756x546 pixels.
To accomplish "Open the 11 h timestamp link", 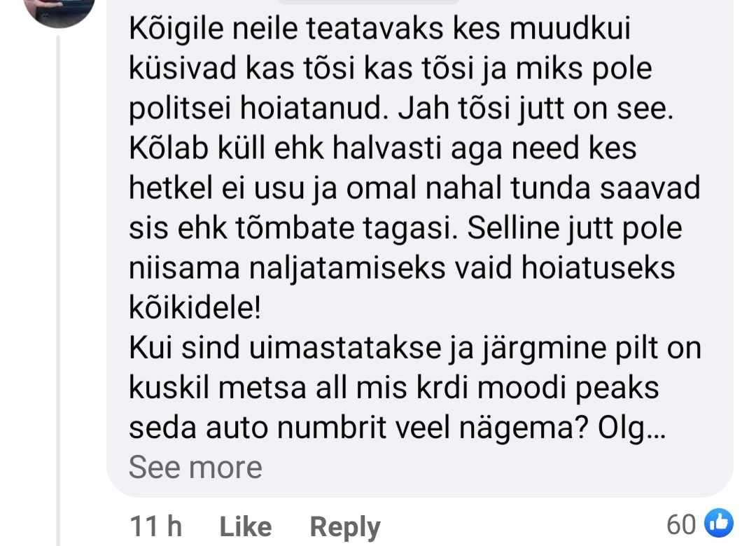I will pyautogui.click(x=155, y=526).
